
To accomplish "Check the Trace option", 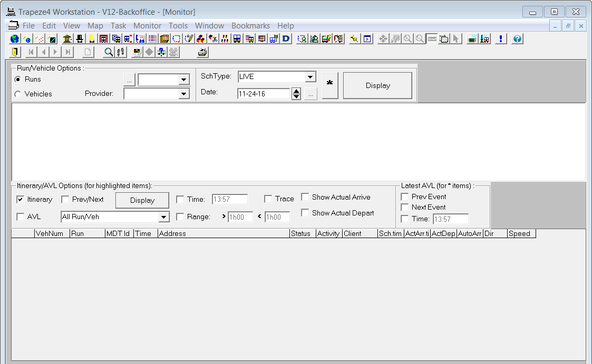I will pyautogui.click(x=268, y=199).
